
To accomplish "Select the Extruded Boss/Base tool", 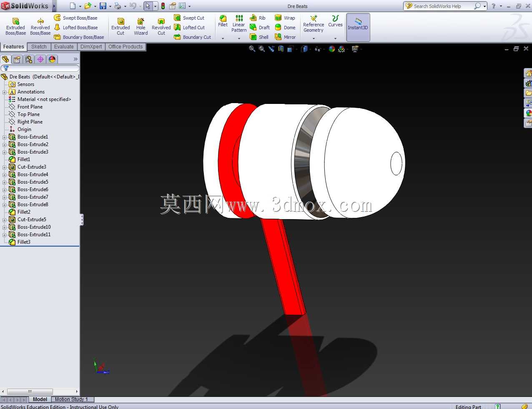I will [15, 26].
